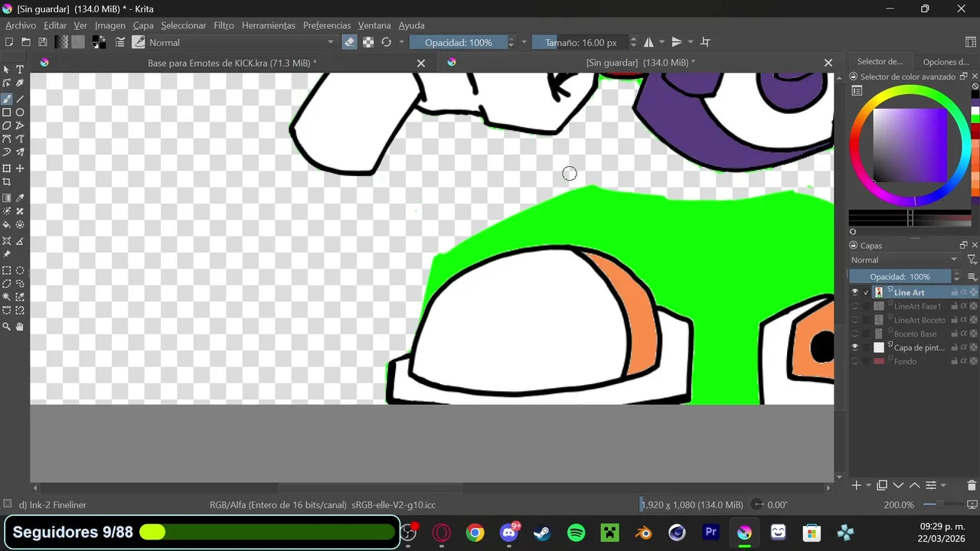Open layer filter funnel dropdown
This screenshot has width=980, height=551.
click(x=972, y=259)
